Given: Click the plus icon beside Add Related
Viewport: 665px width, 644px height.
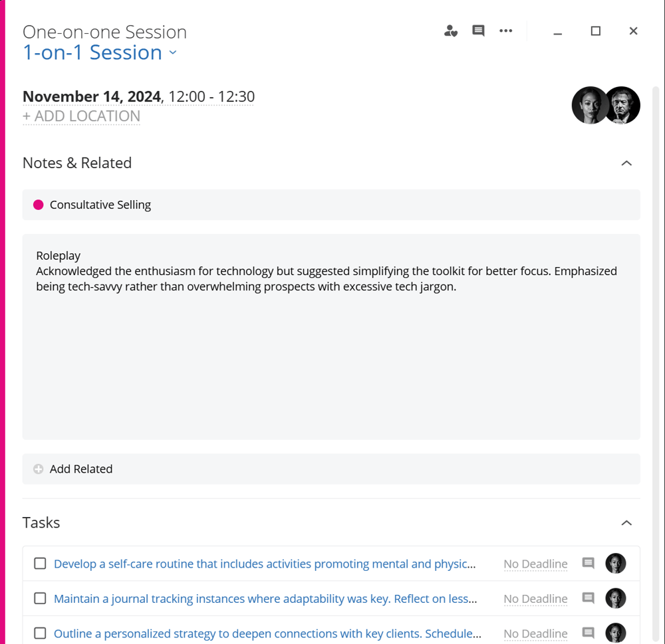Looking at the screenshot, I should tap(38, 469).
